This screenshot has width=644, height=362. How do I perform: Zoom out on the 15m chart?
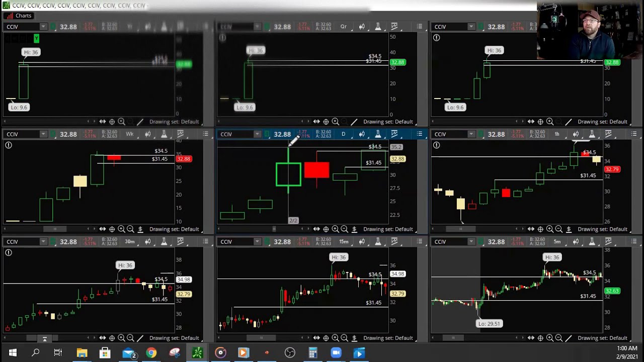[x=345, y=338]
